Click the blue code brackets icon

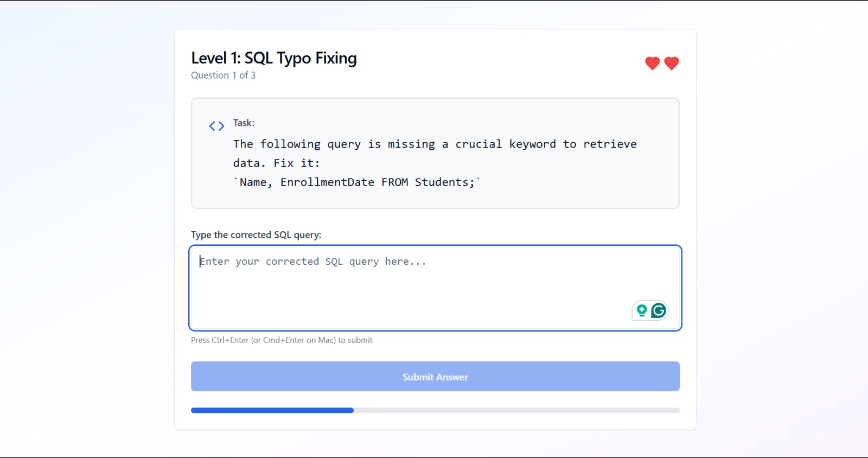pos(216,126)
